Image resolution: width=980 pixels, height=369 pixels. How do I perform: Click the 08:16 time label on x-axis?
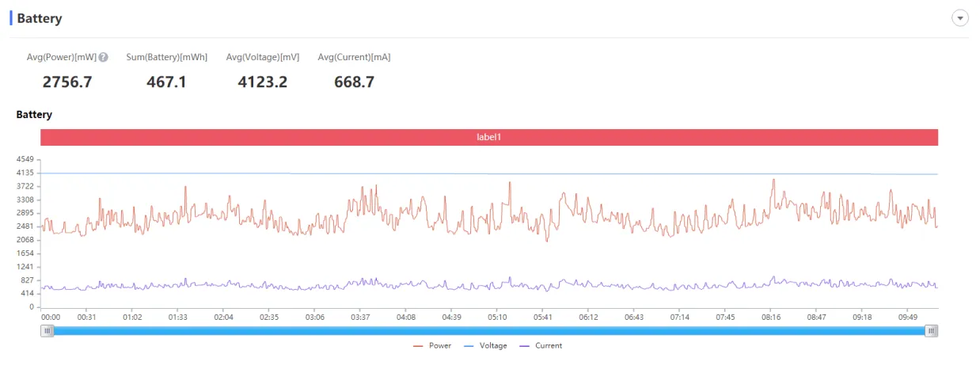(771, 317)
